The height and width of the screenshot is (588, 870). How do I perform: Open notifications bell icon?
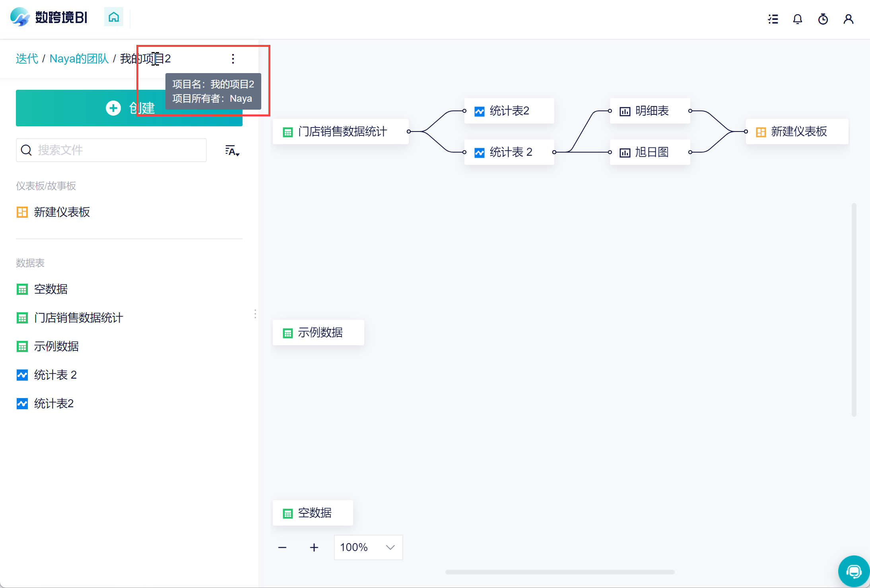(x=798, y=19)
